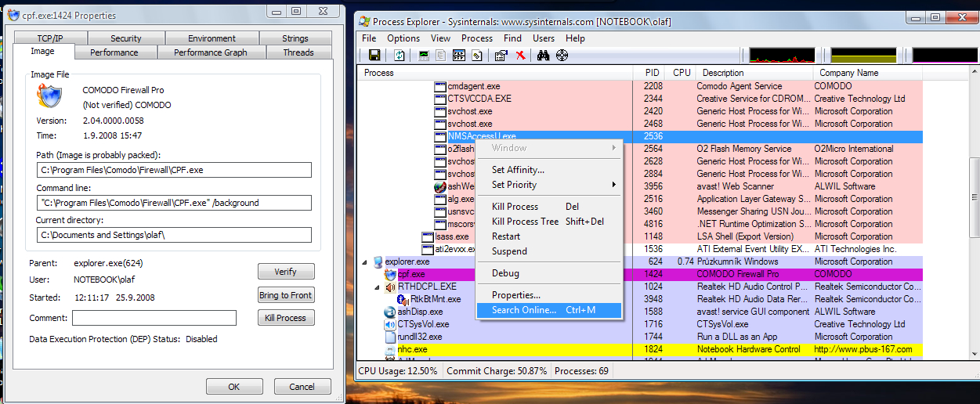Click the explorer.exe process icon
Viewport: 980px width, 404px height.
tap(378, 262)
